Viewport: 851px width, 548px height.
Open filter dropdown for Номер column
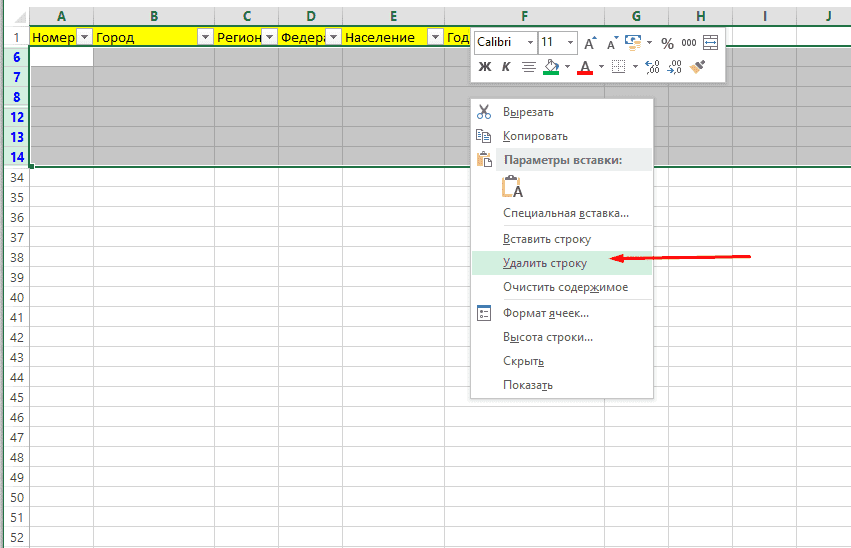[84, 37]
